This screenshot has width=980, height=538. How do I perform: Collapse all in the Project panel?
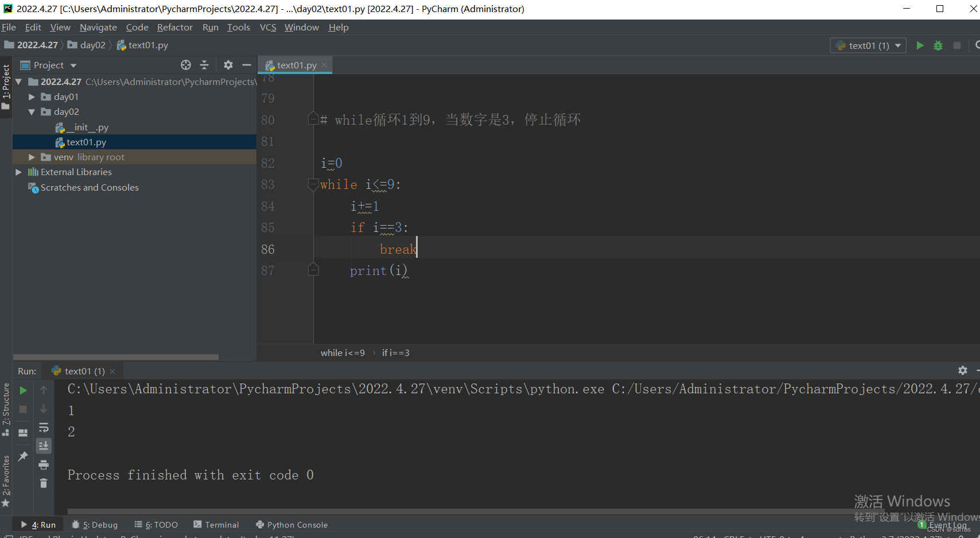pyautogui.click(x=204, y=65)
